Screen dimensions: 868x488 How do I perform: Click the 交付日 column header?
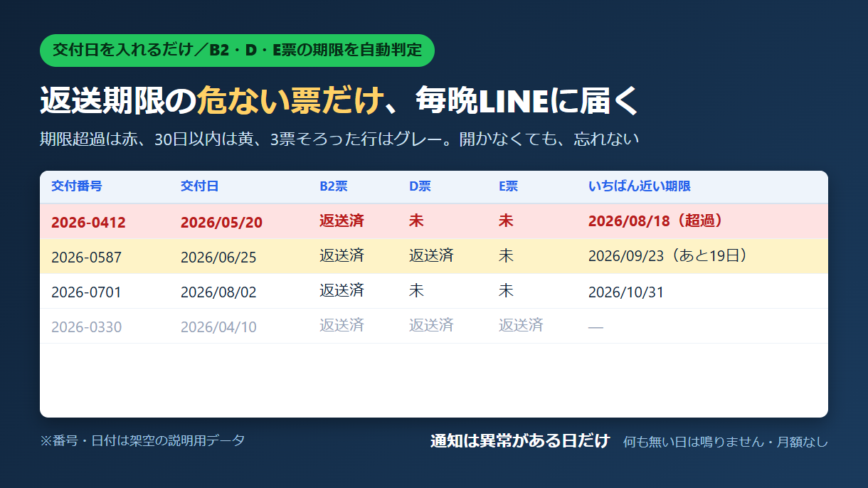tap(200, 186)
